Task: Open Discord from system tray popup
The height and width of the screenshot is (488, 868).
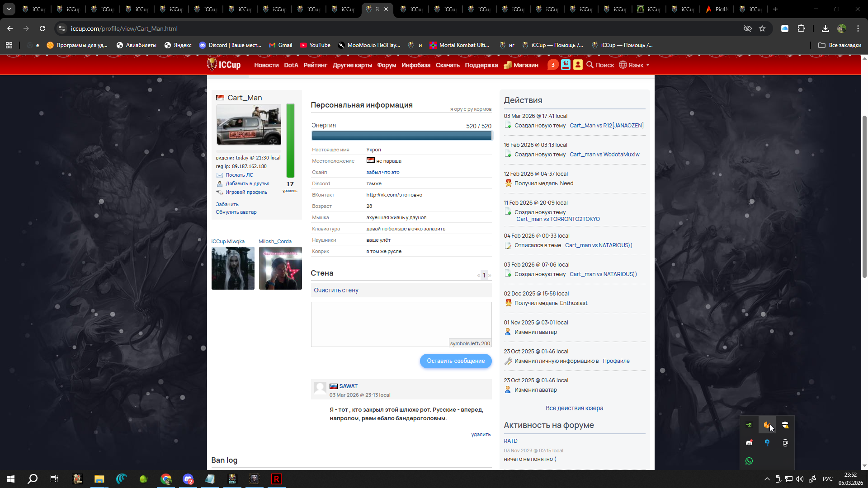Action: (x=749, y=443)
